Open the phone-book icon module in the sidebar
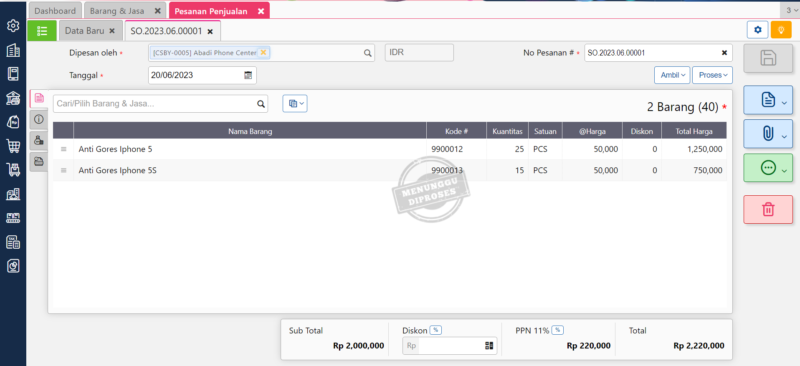 pyautogui.click(x=13, y=74)
